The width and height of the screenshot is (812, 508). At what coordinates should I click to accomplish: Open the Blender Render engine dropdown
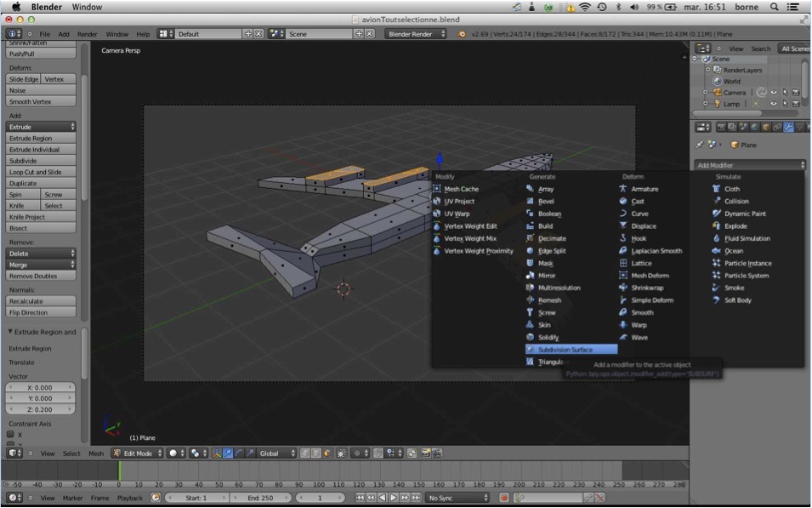tap(416, 34)
